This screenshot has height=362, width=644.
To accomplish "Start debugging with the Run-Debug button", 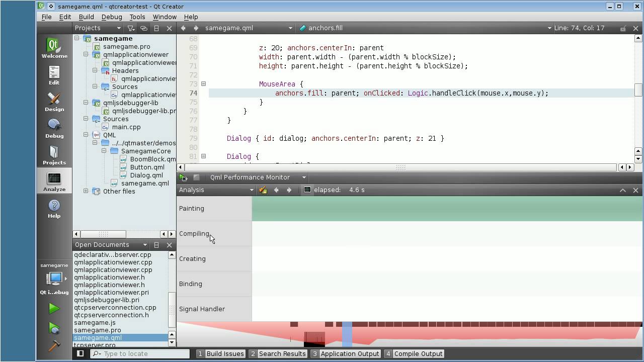I will pos(54,328).
